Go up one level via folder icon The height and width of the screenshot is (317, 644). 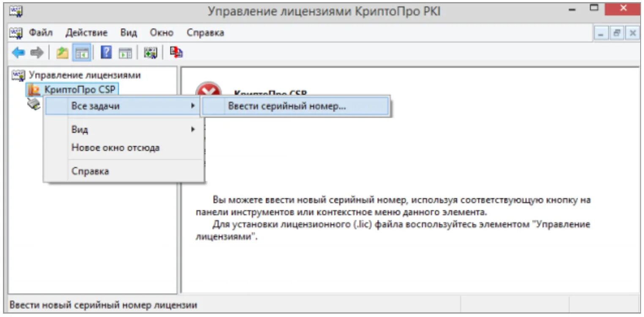[63, 52]
